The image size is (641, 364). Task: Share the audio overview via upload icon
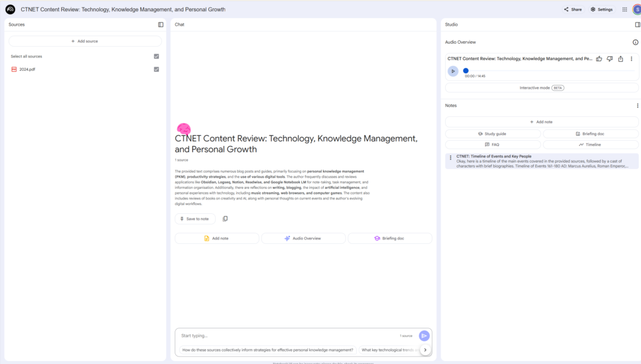620,59
